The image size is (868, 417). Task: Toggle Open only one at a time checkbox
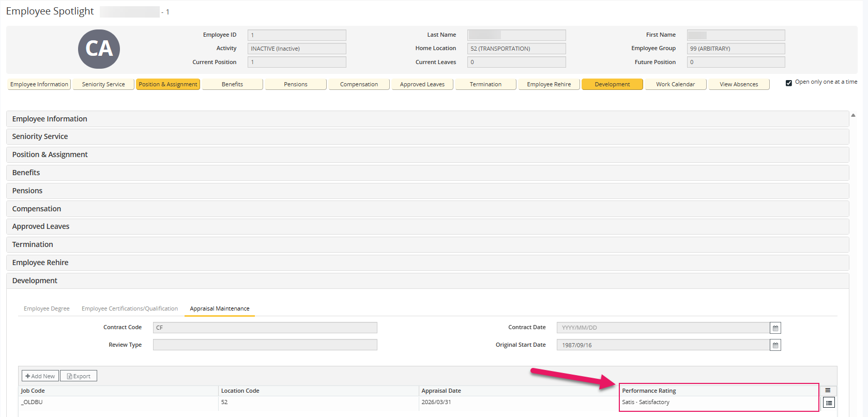point(789,83)
